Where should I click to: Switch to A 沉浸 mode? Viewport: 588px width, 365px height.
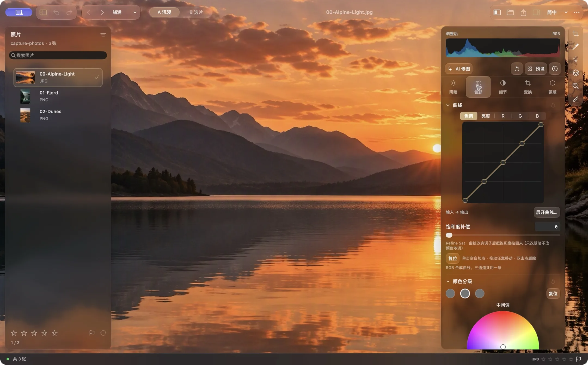(x=164, y=12)
